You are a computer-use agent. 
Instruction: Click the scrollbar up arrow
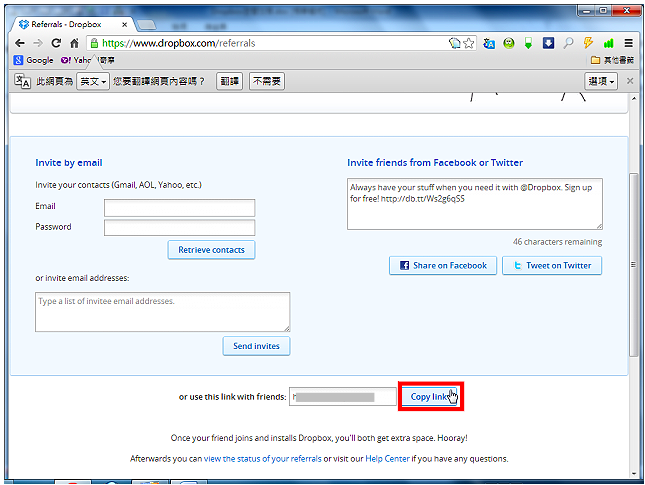[x=634, y=99]
